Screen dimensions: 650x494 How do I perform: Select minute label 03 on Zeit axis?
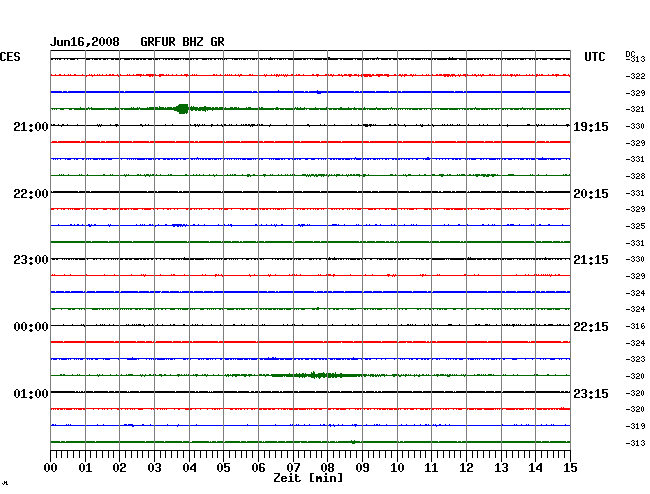154,467
